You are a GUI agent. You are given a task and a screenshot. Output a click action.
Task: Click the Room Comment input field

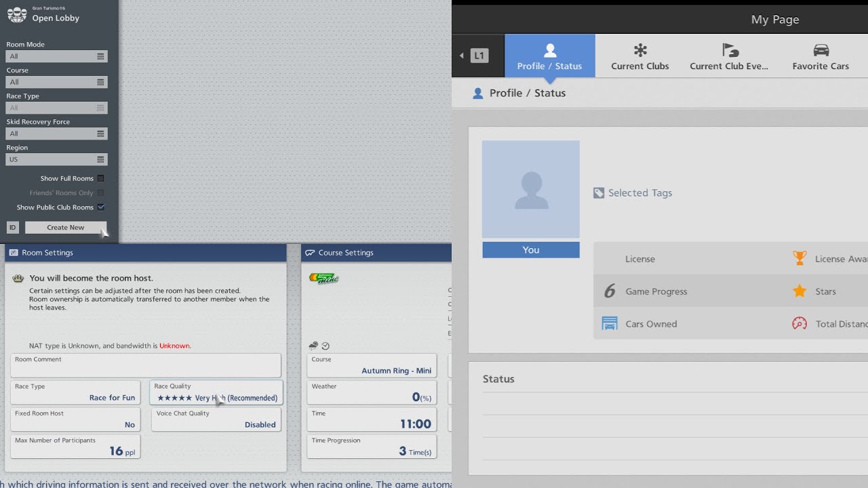pyautogui.click(x=146, y=365)
